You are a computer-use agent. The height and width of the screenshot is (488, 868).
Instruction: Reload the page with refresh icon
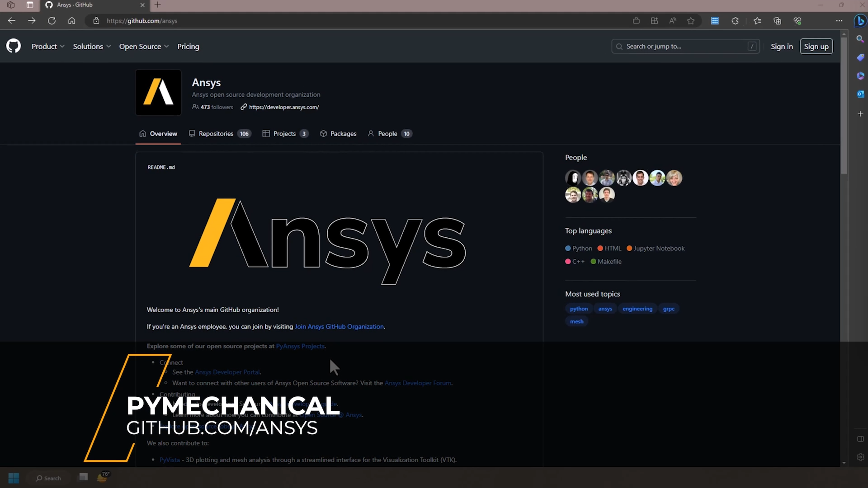tap(52, 21)
